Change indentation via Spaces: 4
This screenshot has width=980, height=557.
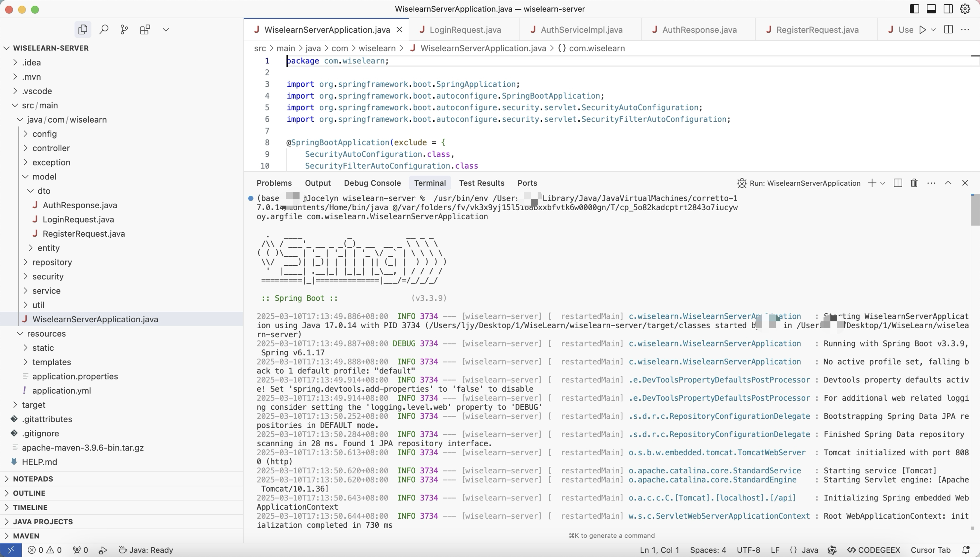click(708, 550)
